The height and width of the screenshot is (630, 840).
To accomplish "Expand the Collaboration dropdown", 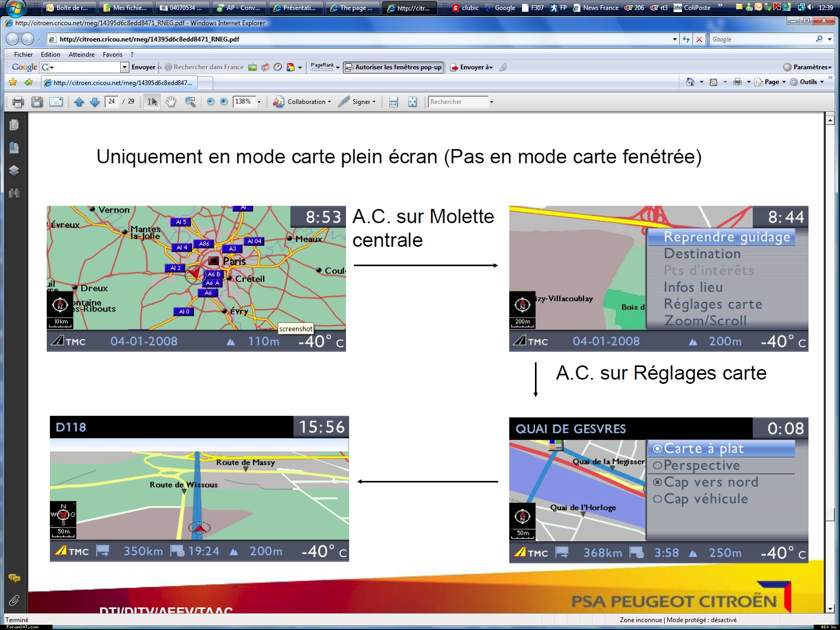I will (x=302, y=102).
